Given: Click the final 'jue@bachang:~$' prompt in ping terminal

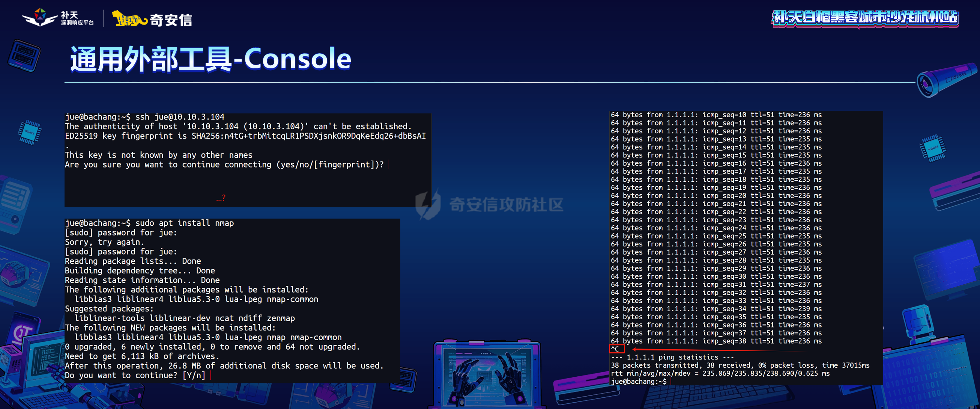Looking at the screenshot, I should click(x=639, y=382).
